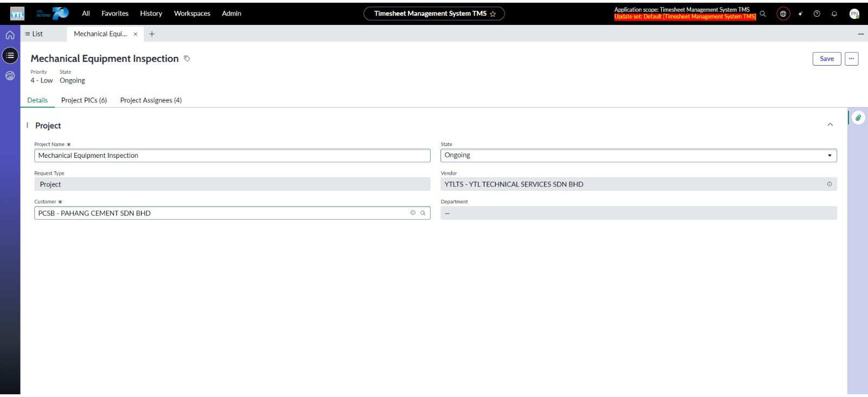Open the notifications bell icon
868x397 pixels.
(x=834, y=14)
